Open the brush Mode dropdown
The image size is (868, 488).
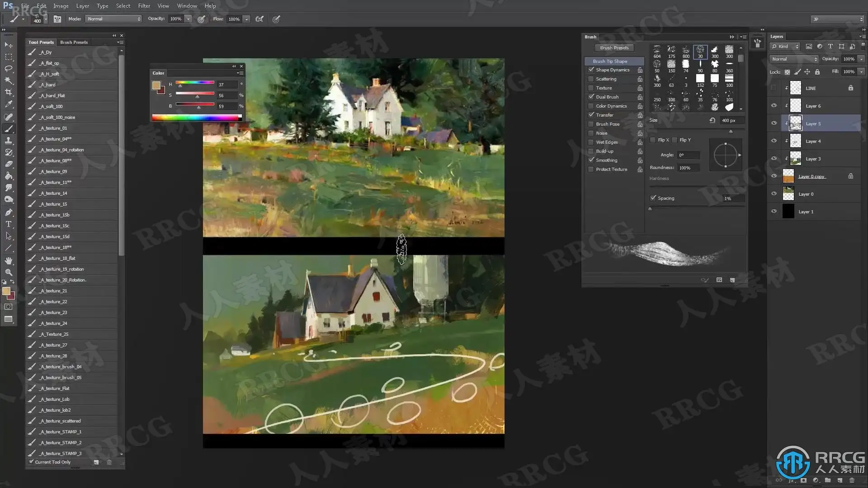(113, 19)
